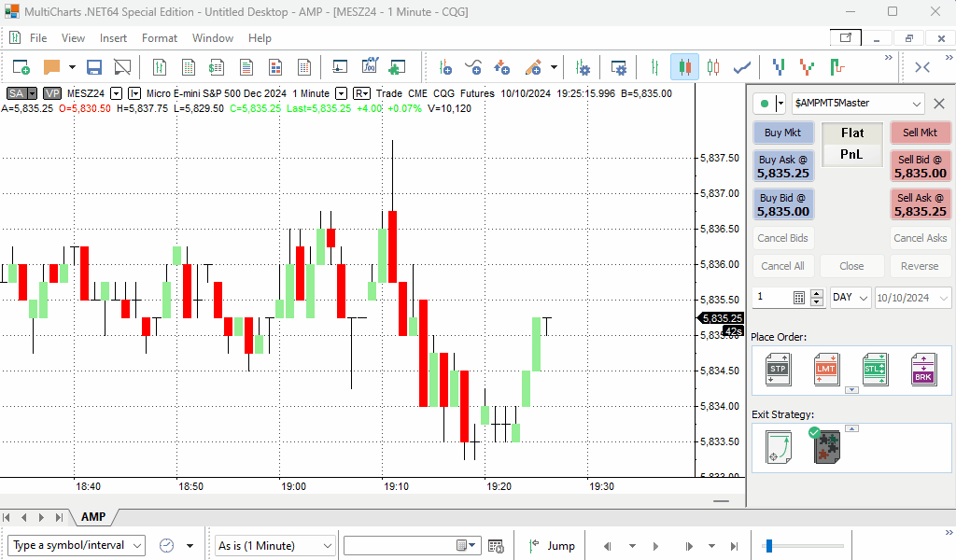This screenshot has width=956, height=560.
Task: Place a STL stop-limit order
Action: pos(874,369)
